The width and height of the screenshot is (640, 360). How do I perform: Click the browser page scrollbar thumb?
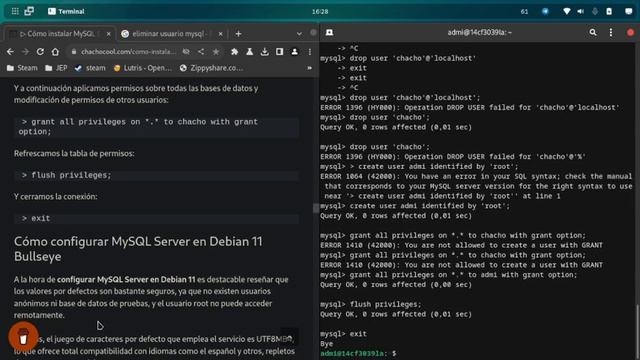316,208
